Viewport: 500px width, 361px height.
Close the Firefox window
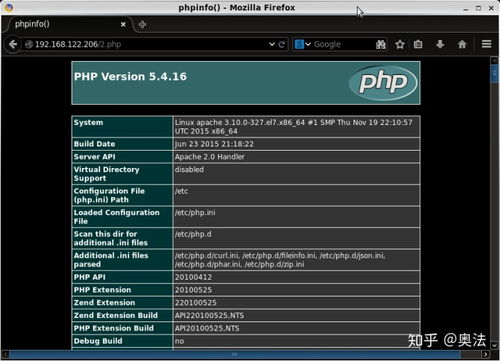click(491, 8)
